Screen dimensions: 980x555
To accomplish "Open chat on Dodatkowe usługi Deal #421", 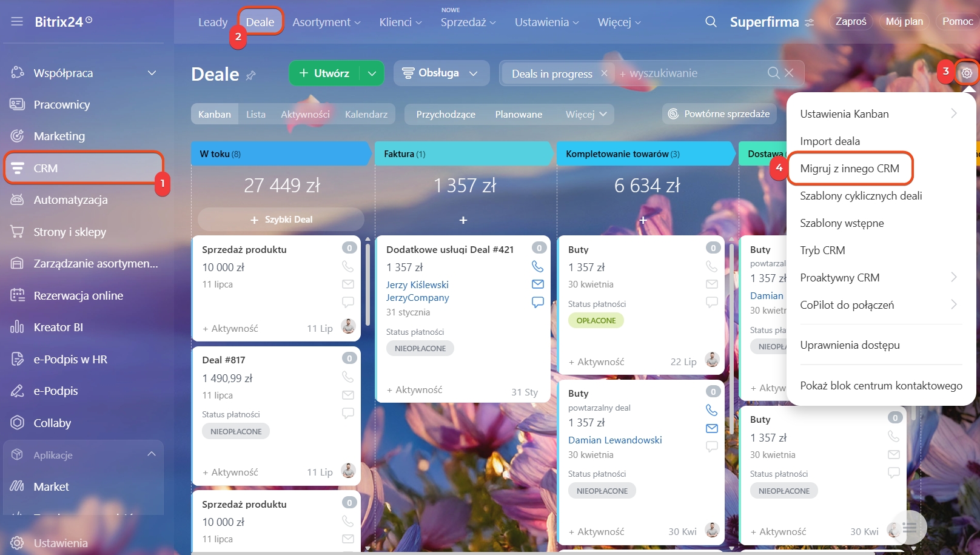I will (x=537, y=301).
